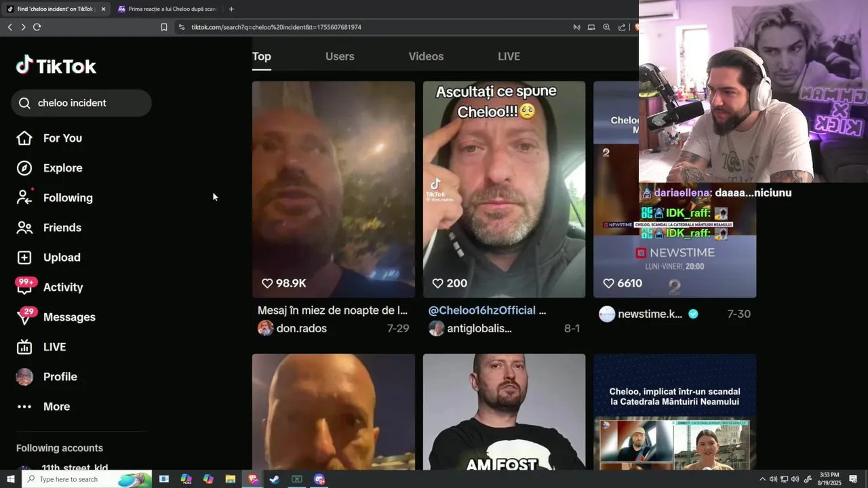This screenshot has width=868, height=488.
Task: Close the 'Find cheloo incident' TikTok tab
Action: [103, 9]
